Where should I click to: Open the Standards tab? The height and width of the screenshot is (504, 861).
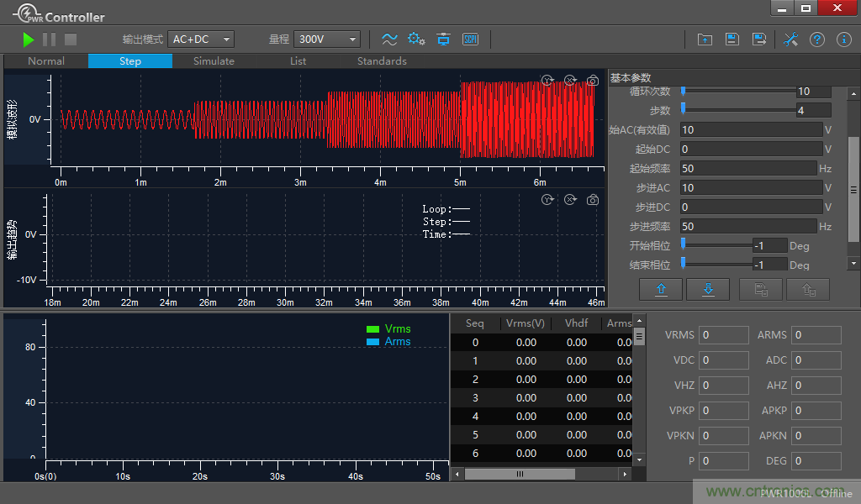tap(382, 61)
